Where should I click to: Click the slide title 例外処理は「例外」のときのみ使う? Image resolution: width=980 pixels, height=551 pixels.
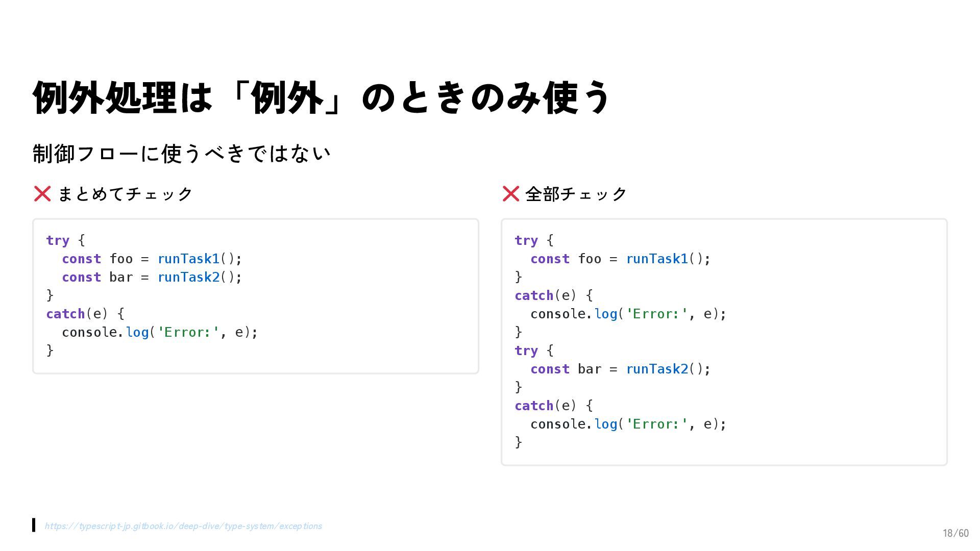(322, 97)
